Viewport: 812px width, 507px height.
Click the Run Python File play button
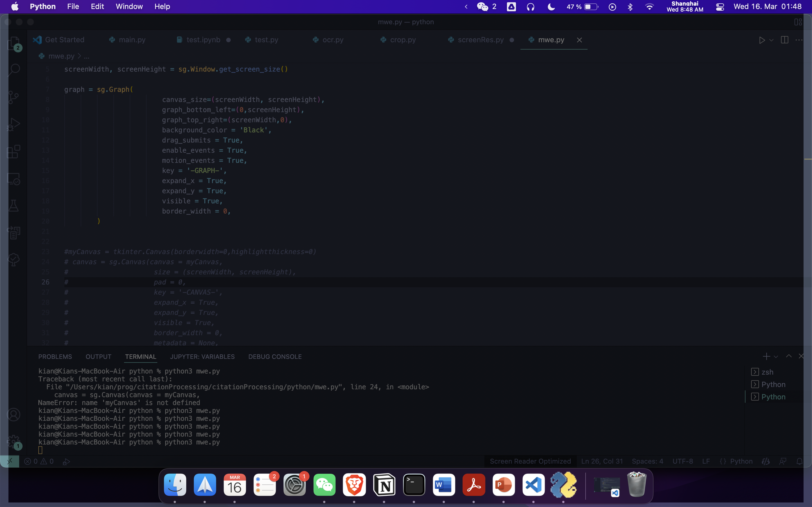click(x=762, y=40)
